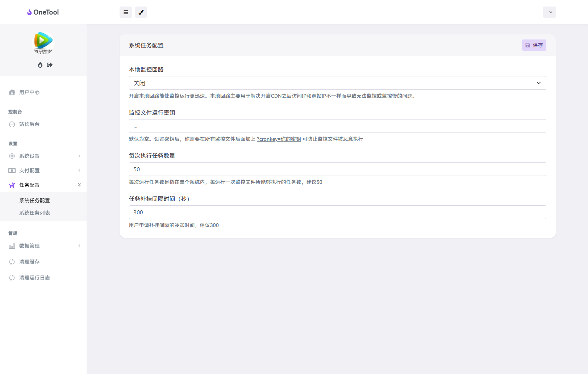Image resolution: width=588 pixels, height=374 pixels.
Task: Open the top-right user dropdown
Action: tap(549, 12)
